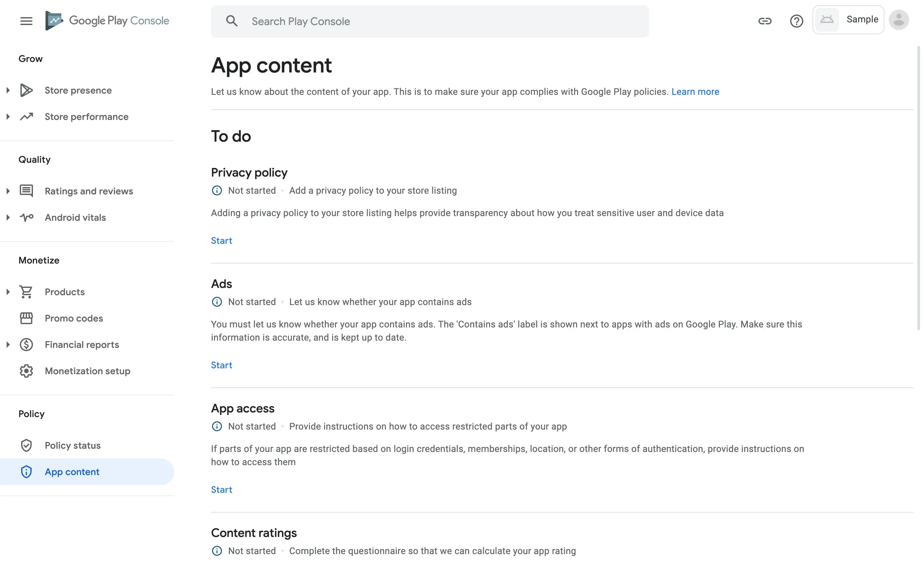Click the copy link icon in the header
The image size is (924, 562).
point(765,21)
